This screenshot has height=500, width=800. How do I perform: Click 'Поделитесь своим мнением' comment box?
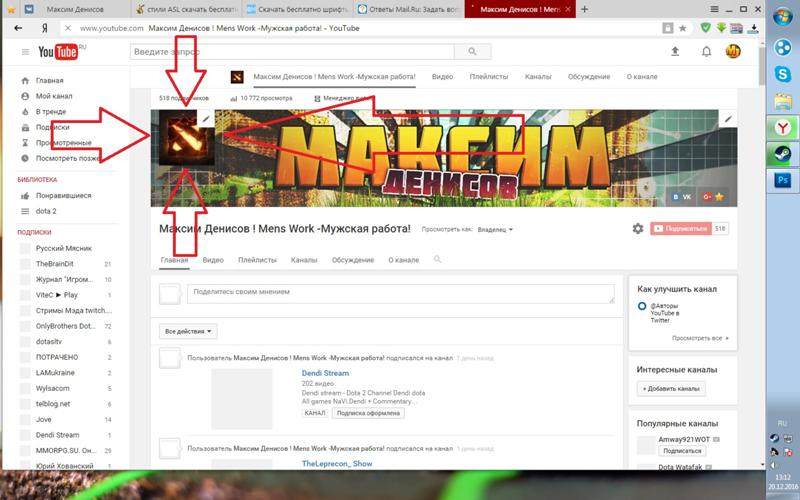click(x=401, y=294)
